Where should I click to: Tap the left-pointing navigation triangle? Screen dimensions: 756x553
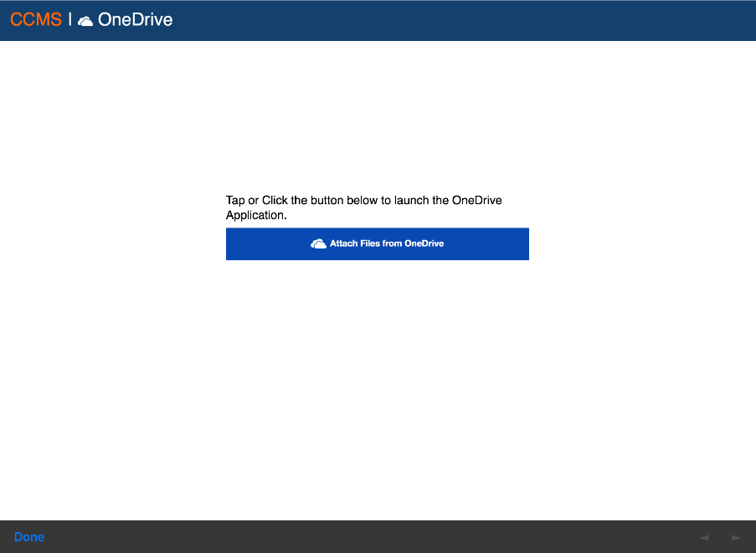[x=704, y=538]
